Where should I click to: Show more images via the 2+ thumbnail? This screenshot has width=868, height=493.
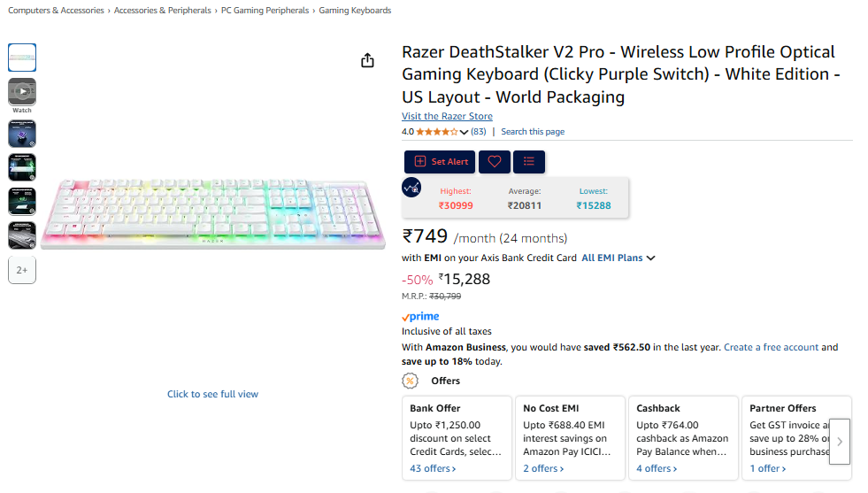click(22, 270)
